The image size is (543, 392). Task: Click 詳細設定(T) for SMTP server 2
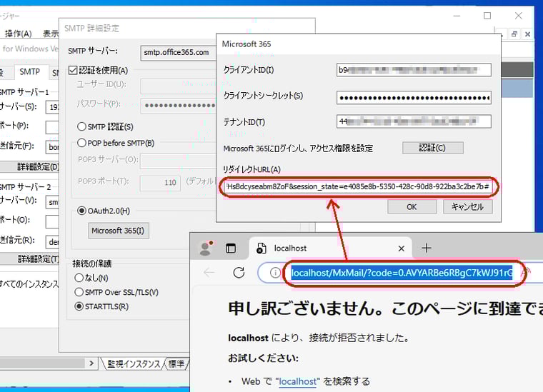[30, 258]
